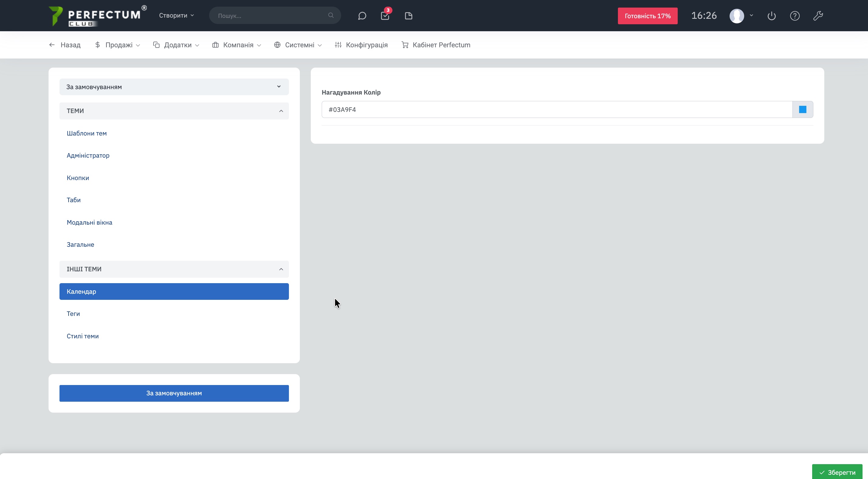Open tasks icon with notification badge

coord(385,16)
